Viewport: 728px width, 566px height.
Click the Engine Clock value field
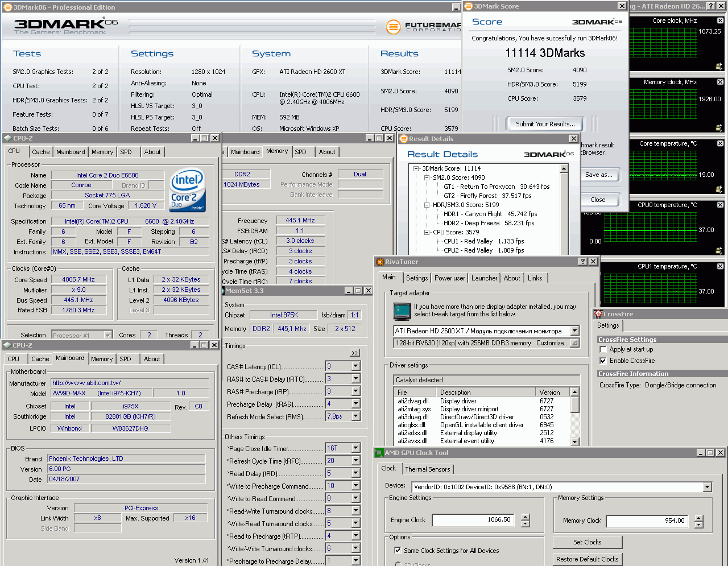(x=473, y=520)
